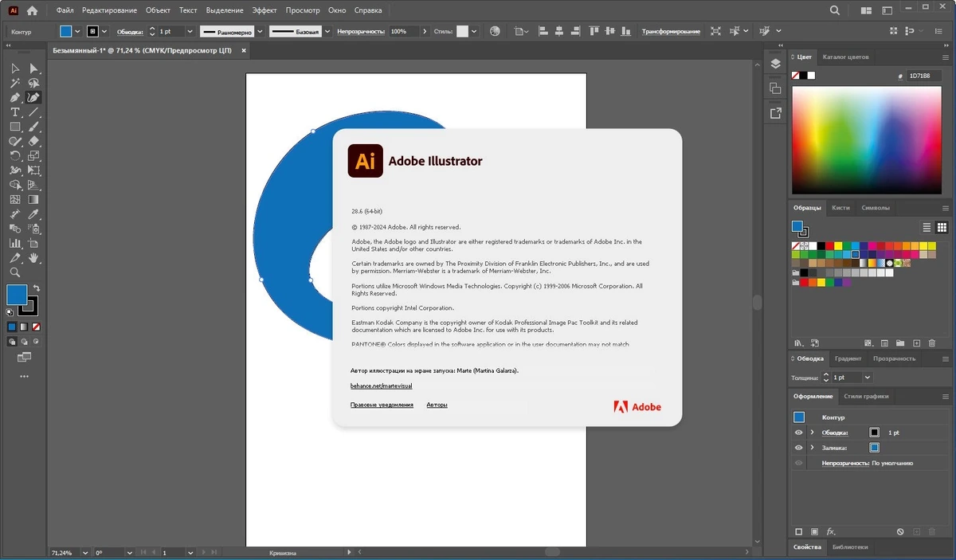Open search with magnifier icon top right
This screenshot has height=560, width=956.
(x=834, y=11)
